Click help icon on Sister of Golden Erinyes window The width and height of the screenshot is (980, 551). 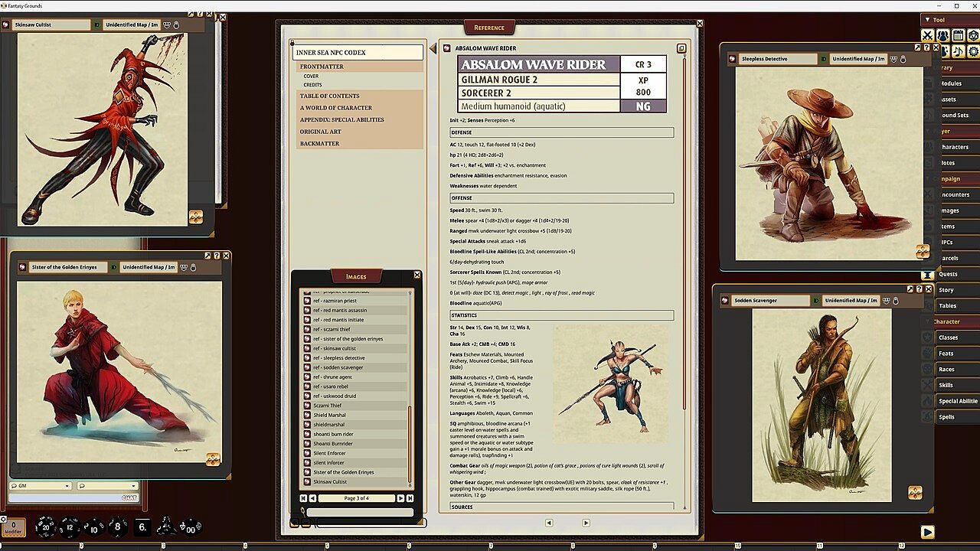coord(217,256)
